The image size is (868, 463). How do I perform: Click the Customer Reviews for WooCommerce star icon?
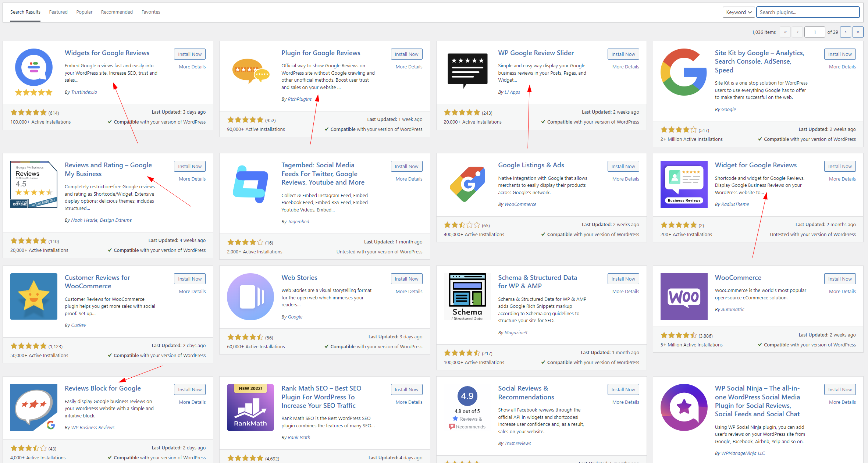tap(34, 296)
